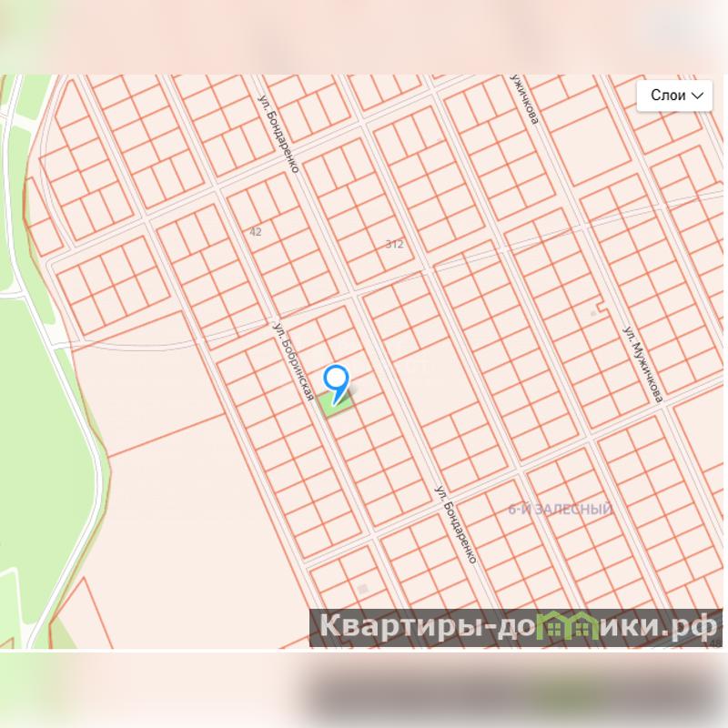Select gray building square above the watermark
Viewport: 728px width, 728px height.
click(x=362, y=590)
